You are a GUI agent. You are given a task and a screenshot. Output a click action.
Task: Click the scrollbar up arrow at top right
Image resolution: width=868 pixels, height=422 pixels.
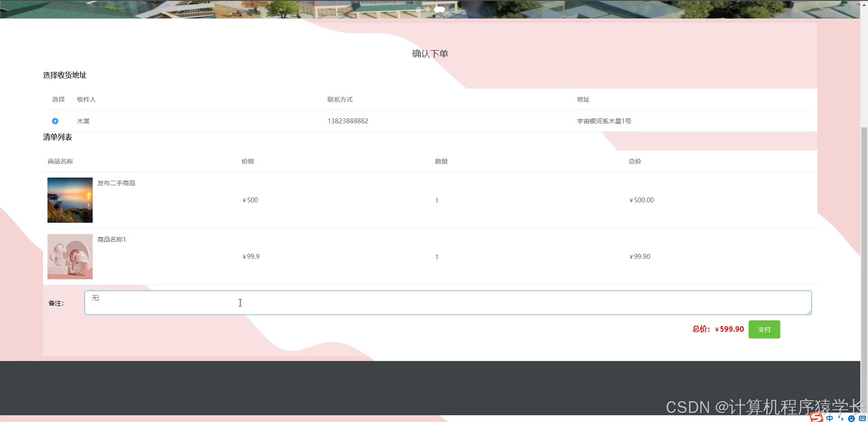[864, 4]
